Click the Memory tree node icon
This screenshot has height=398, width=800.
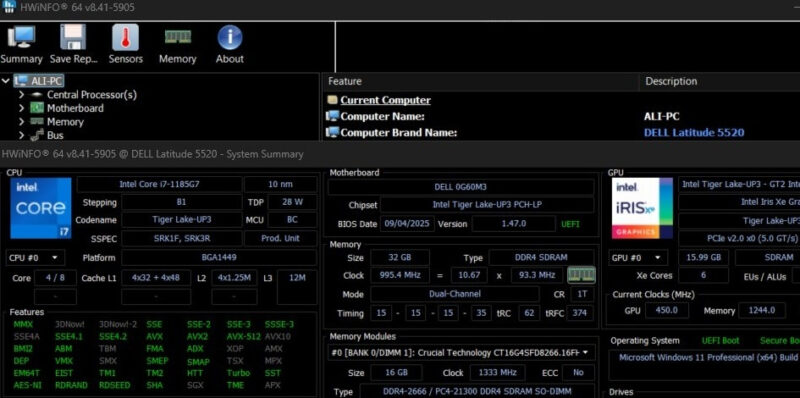pyautogui.click(x=37, y=121)
